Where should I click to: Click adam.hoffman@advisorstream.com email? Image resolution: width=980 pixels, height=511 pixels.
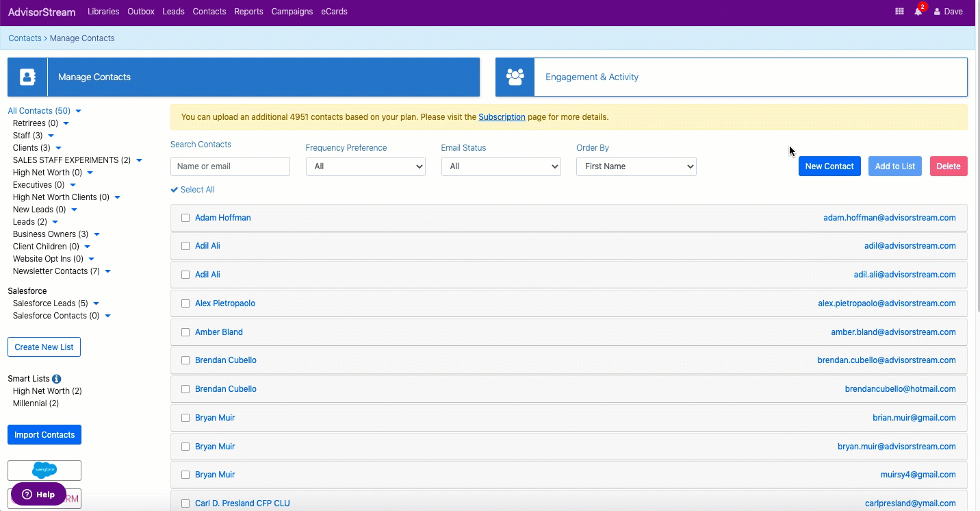tap(890, 218)
